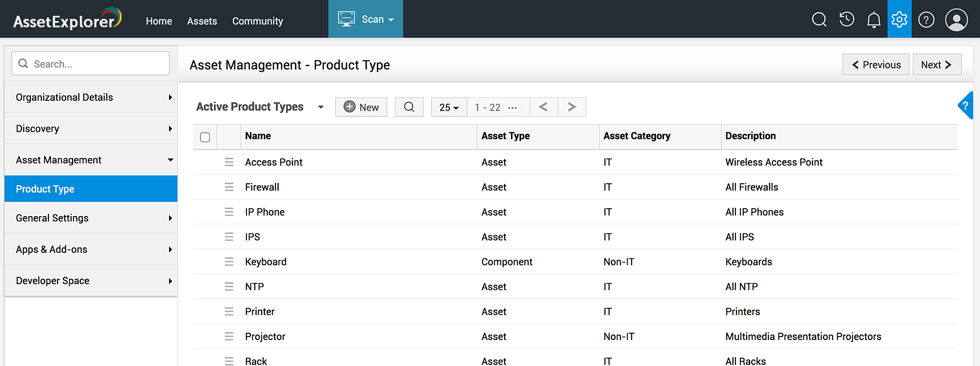Go to the next page of results arrow
The height and width of the screenshot is (366, 980).
click(x=572, y=107)
